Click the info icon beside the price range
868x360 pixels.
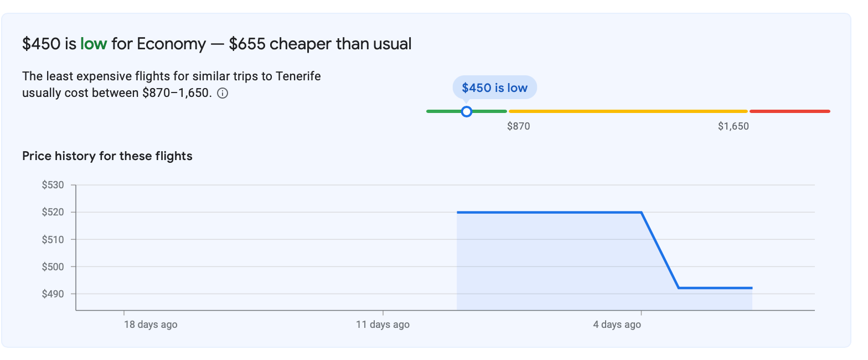223,93
